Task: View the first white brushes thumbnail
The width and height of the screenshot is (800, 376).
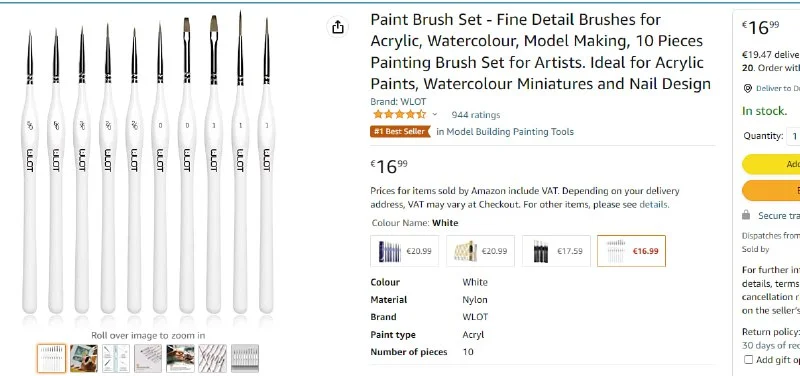Action: (x=52, y=358)
